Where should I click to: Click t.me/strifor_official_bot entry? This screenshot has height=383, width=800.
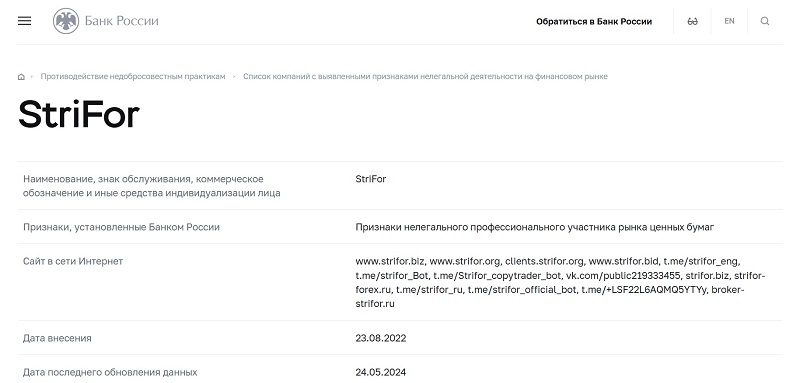click(x=522, y=290)
